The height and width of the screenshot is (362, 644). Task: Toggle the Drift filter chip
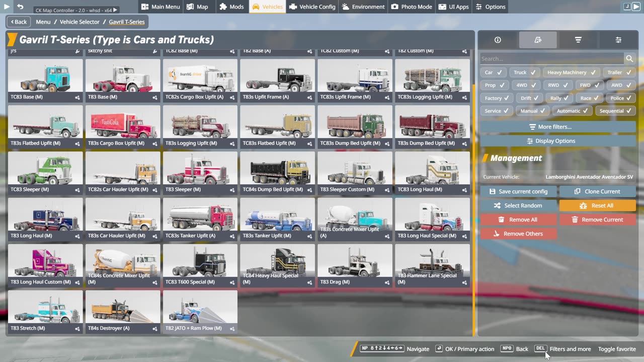pyautogui.click(x=529, y=99)
